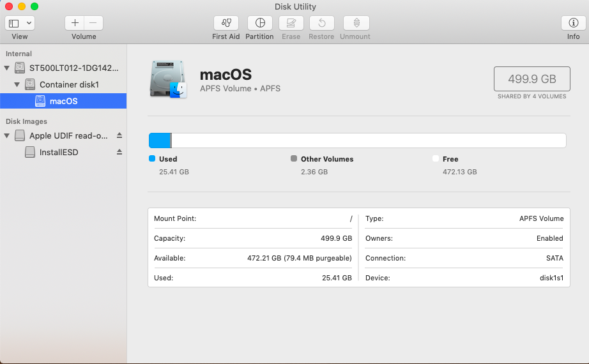Image resolution: width=589 pixels, height=364 pixels.
Task: Collapse the Container disk1 tree
Action: coord(17,84)
